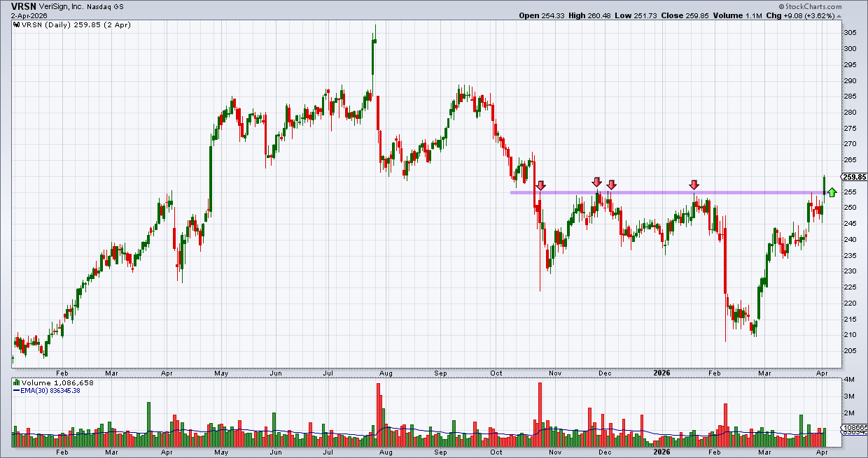Click the 250 price axis label
Screen dimensions: 868x458
tap(850, 208)
